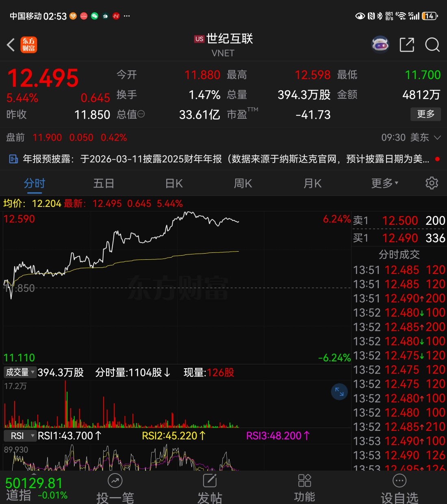Open the 年报预披露 announcement
This screenshot has width=447, height=504.
[223, 159]
